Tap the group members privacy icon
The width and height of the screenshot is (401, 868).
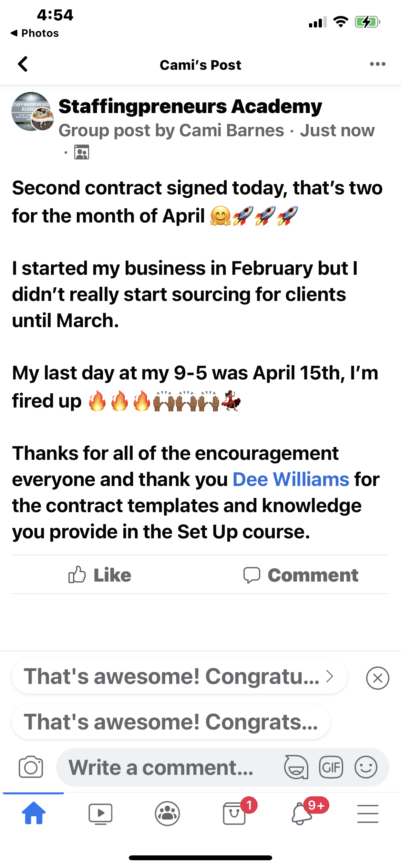(82, 152)
